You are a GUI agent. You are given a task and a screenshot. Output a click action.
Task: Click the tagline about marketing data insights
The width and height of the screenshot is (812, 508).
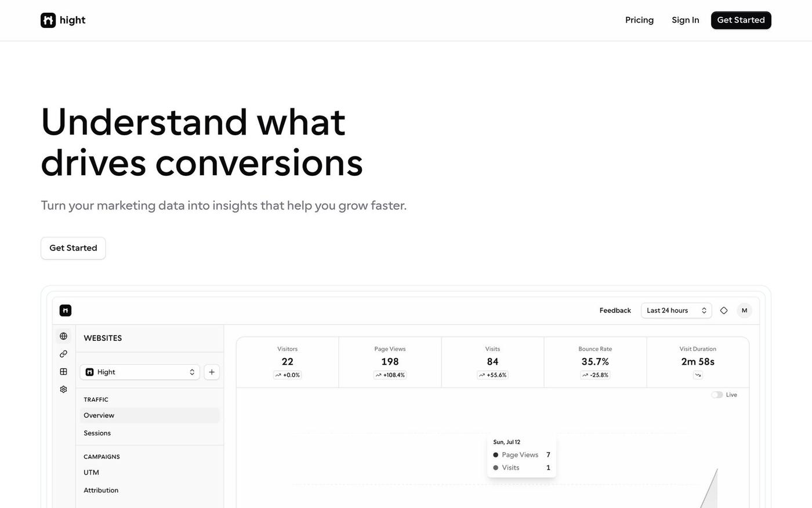click(x=224, y=206)
